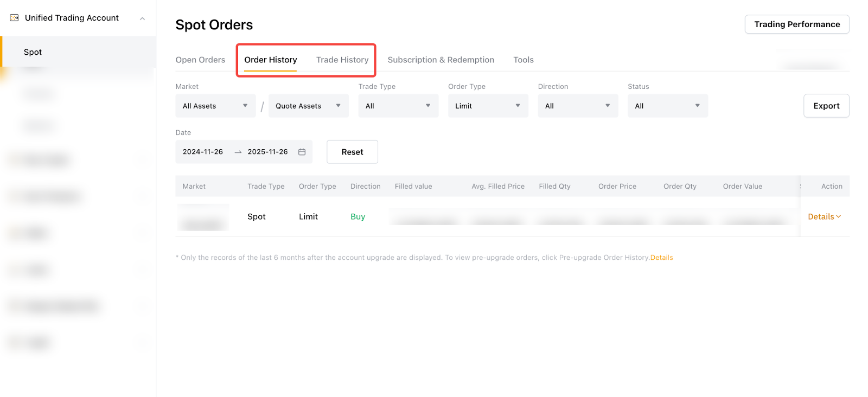Open the Subscription & Redemption tab
The height and width of the screenshot is (397, 868).
tap(441, 60)
